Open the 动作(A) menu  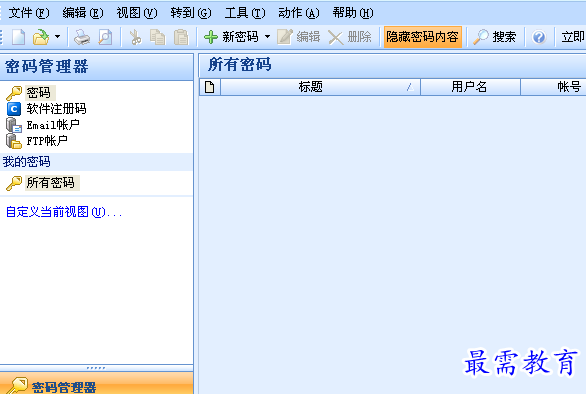pyautogui.click(x=299, y=13)
